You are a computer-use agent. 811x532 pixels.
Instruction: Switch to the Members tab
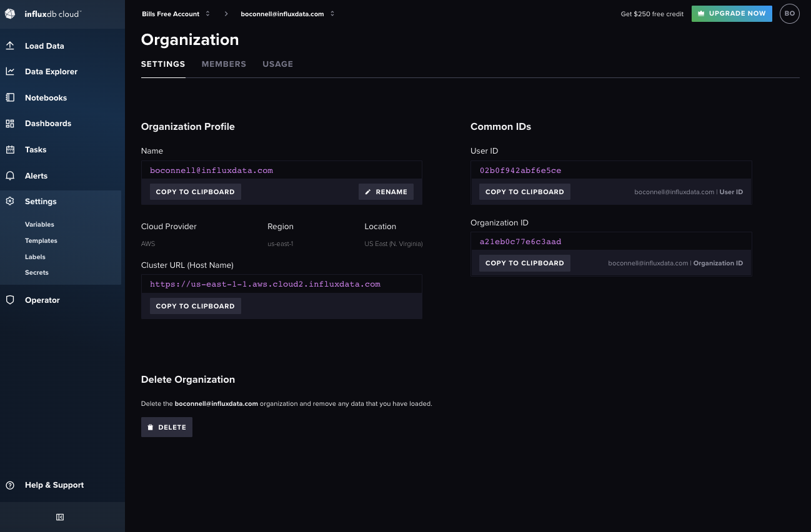coord(224,64)
